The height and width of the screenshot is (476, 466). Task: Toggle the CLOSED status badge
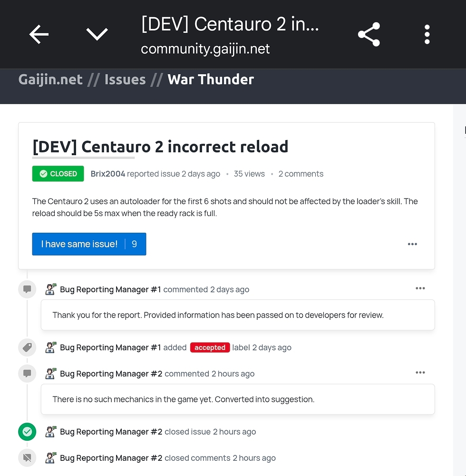click(58, 174)
